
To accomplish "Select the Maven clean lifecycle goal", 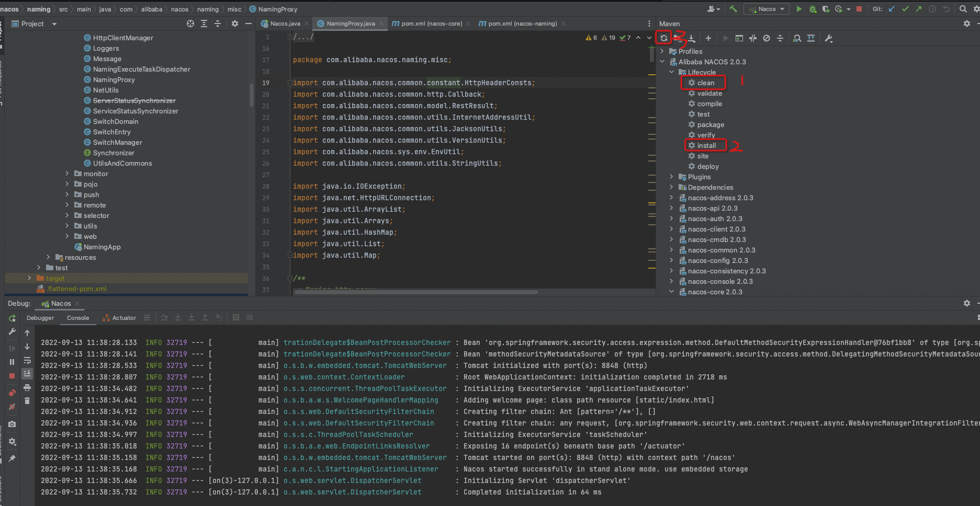I will 705,83.
